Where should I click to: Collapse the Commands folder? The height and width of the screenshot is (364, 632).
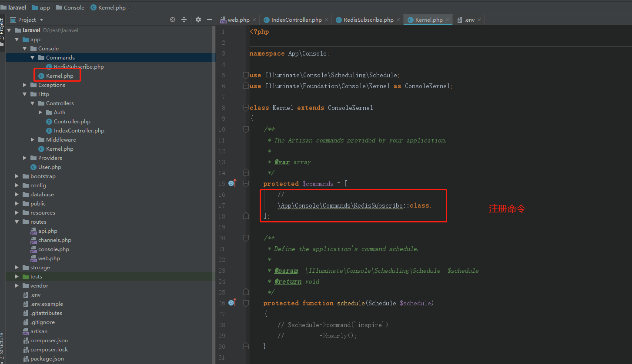tap(33, 58)
